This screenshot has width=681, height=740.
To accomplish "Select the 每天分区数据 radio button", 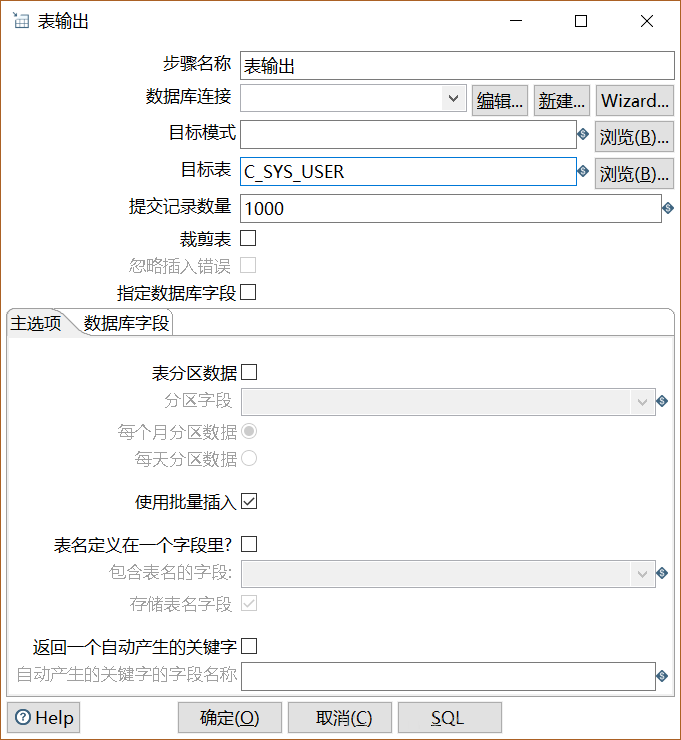I will pyautogui.click(x=249, y=458).
